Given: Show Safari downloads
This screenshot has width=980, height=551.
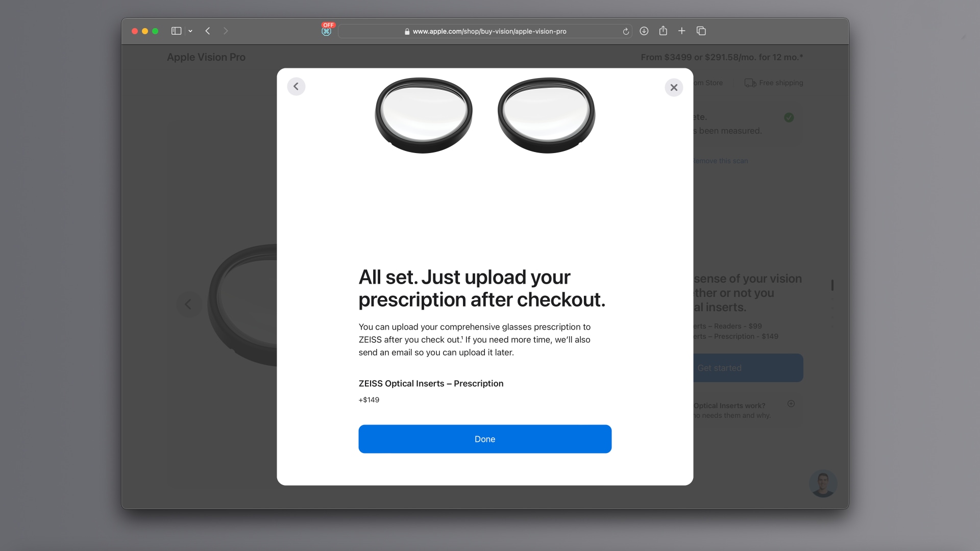Looking at the screenshot, I should 644,31.
